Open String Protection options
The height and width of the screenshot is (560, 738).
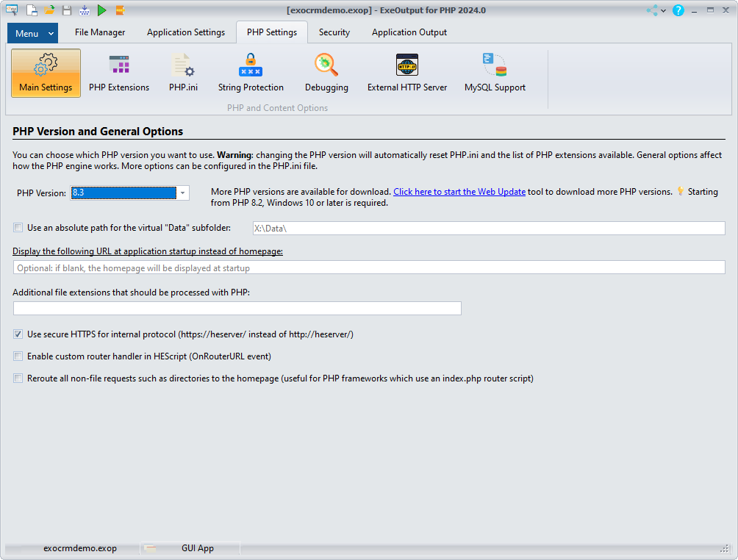[251, 73]
